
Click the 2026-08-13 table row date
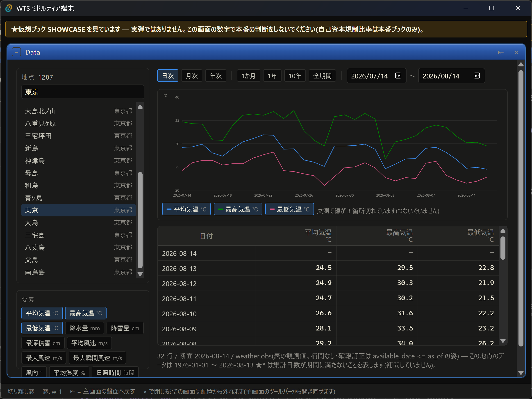coord(179,268)
